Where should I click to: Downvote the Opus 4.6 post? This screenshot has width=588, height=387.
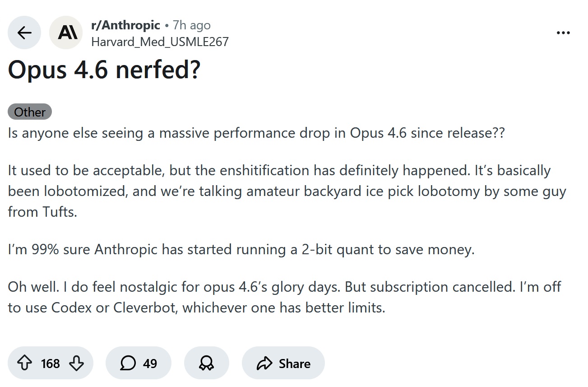pyautogui.click(x=76, y=363)
